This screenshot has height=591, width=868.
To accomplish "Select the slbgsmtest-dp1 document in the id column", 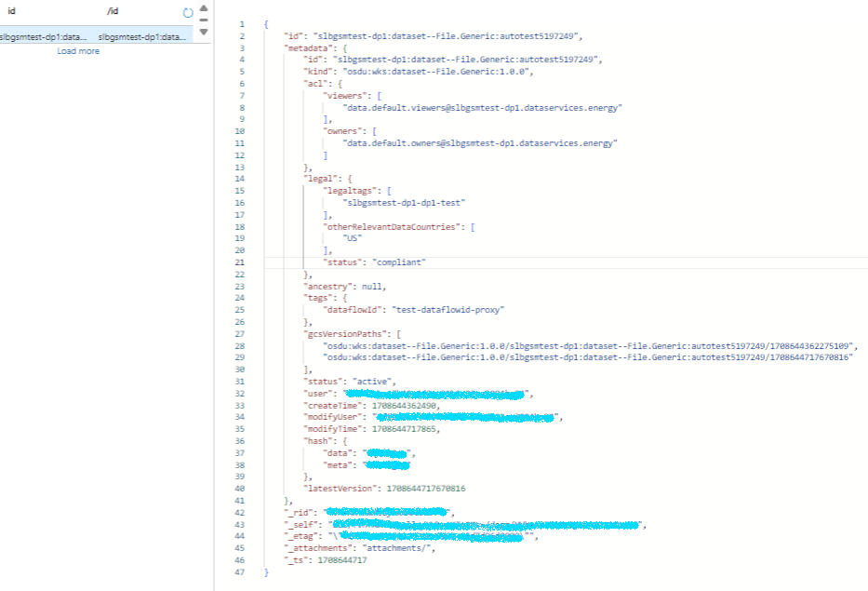I will coord(43,37).
